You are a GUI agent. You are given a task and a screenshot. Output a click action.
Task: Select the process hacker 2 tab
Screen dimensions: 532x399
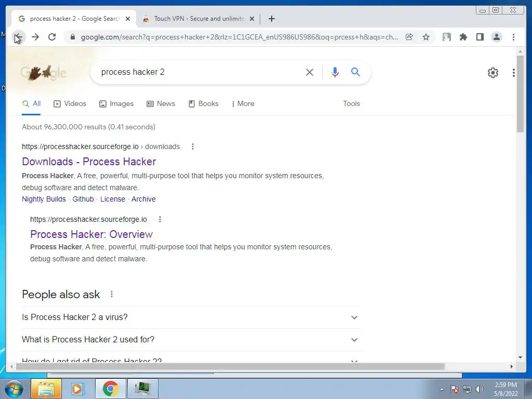pyautogui.click(x=75, y=19)
